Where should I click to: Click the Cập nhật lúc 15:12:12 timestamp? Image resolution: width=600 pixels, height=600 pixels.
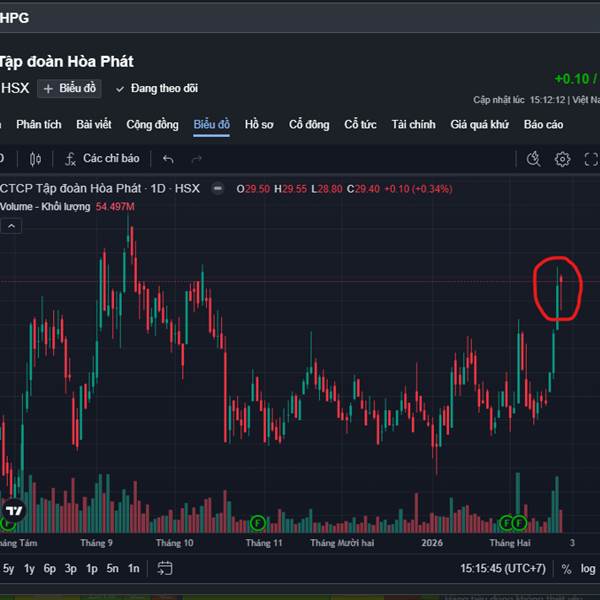519,100
